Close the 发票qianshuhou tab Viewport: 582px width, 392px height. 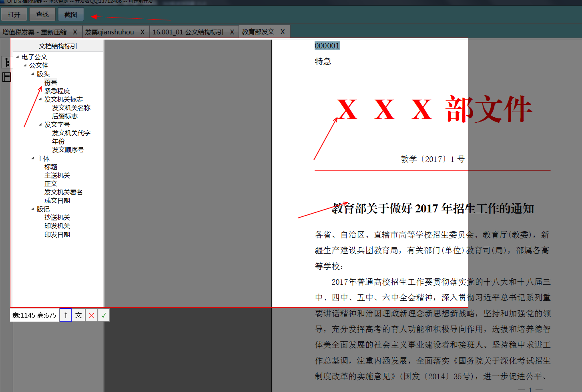point(142,32)
